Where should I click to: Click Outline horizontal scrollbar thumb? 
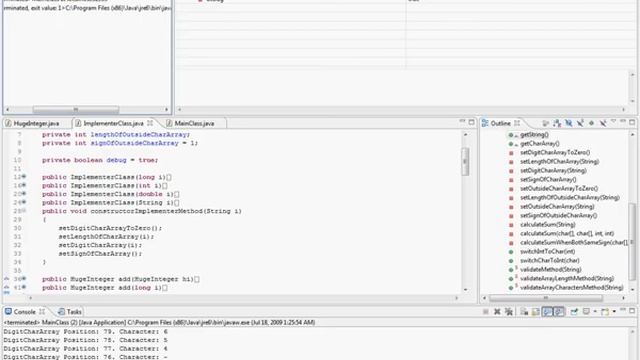(x=546, y=298)
